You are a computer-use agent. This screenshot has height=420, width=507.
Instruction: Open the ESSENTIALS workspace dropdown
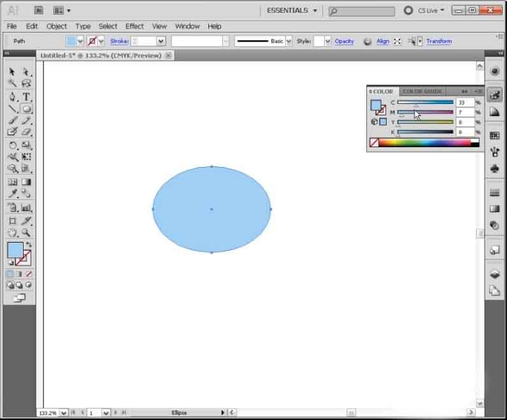[x=292, y=10]
